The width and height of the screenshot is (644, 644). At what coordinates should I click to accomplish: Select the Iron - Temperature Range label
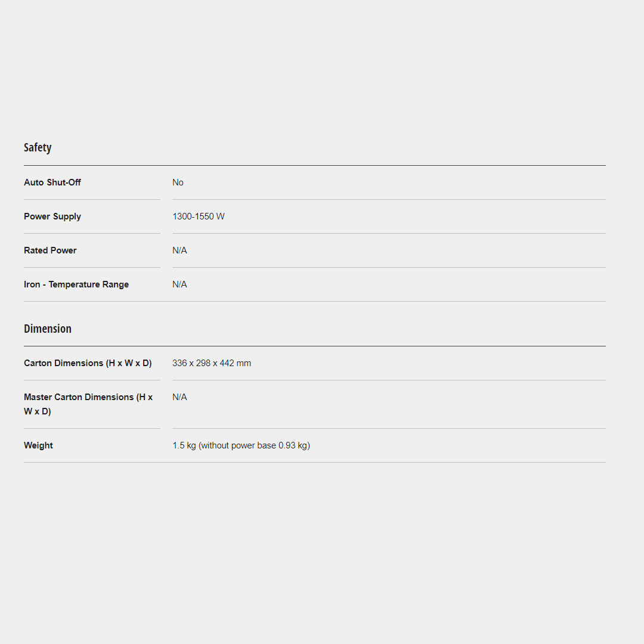[76, 284]
